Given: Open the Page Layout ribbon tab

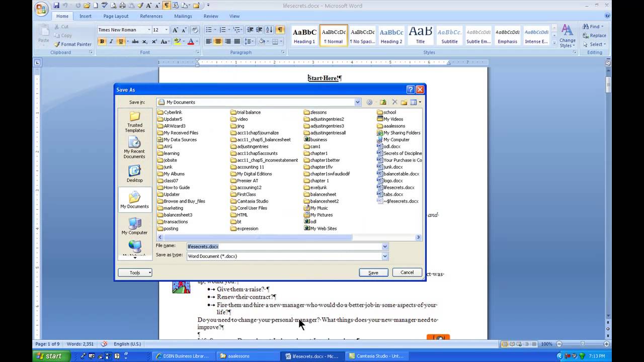Looking at the screenshot, I should click(116, 16).
